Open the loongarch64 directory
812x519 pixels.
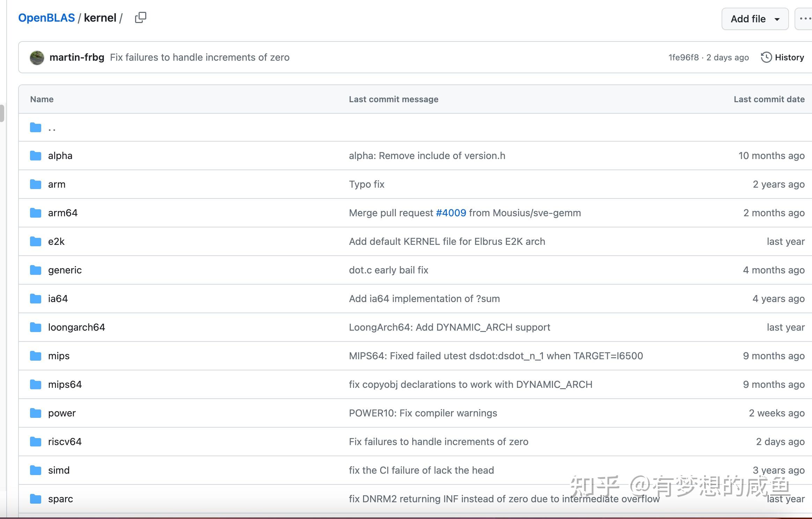coord(76,327)
